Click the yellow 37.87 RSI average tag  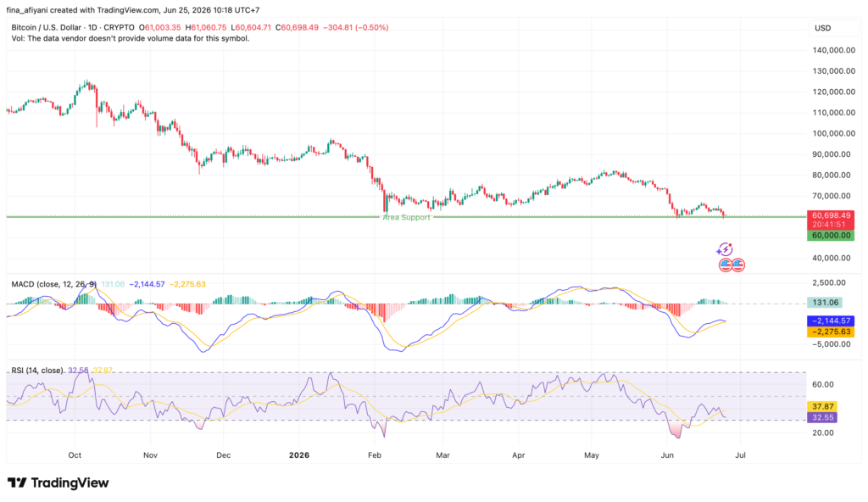click(822, 407)
